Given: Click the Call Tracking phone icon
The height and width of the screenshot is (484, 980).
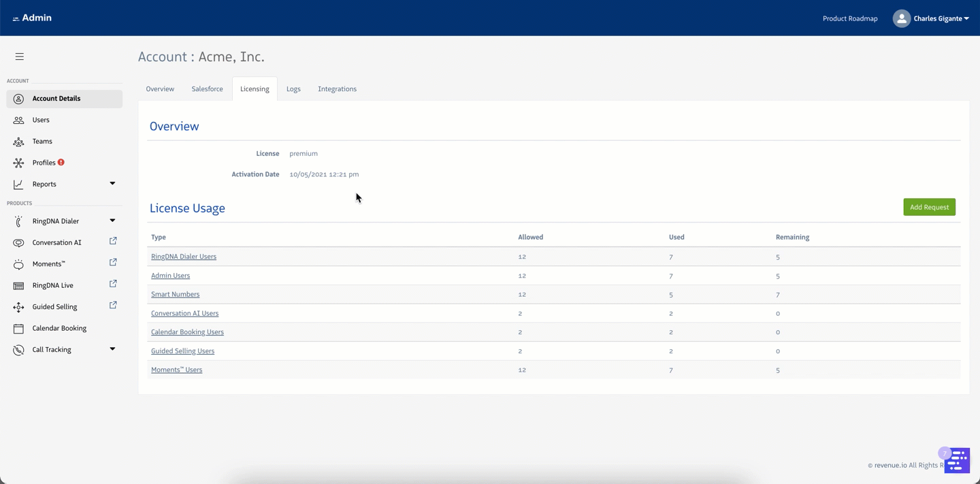Looking at the screenshot, I should (x=18, y=349).
